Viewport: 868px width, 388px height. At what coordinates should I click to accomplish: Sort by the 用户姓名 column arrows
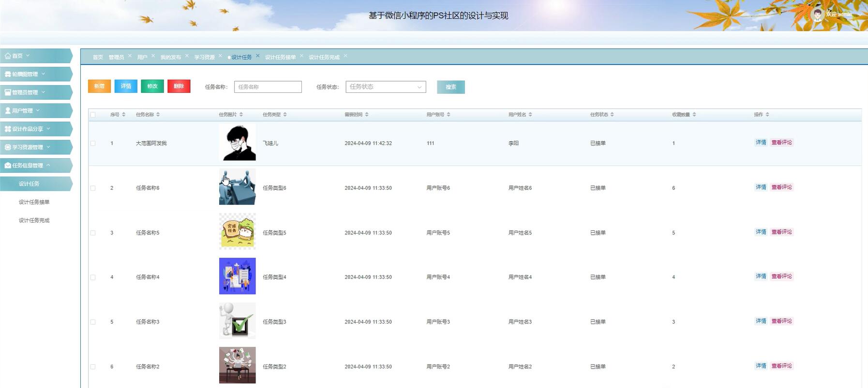(530, 115)
